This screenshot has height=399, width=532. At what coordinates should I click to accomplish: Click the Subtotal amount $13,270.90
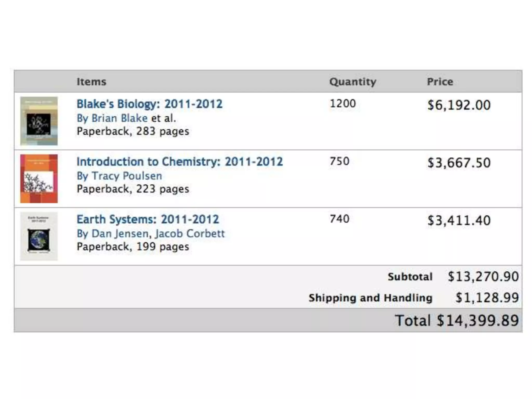pyautogui.click(x=483, y=277)
